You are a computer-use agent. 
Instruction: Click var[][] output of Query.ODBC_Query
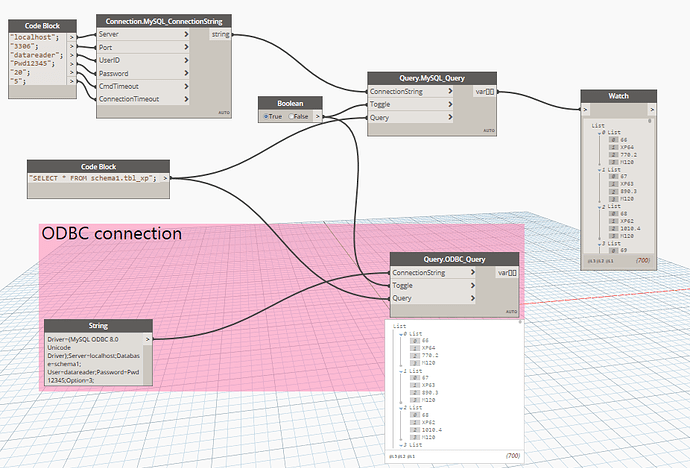pyautogui.click(x=507, y=273)
